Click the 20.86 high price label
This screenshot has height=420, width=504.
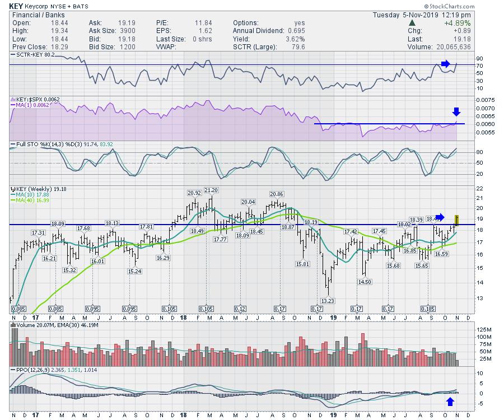pyautogui.click(x=277, y=194)
